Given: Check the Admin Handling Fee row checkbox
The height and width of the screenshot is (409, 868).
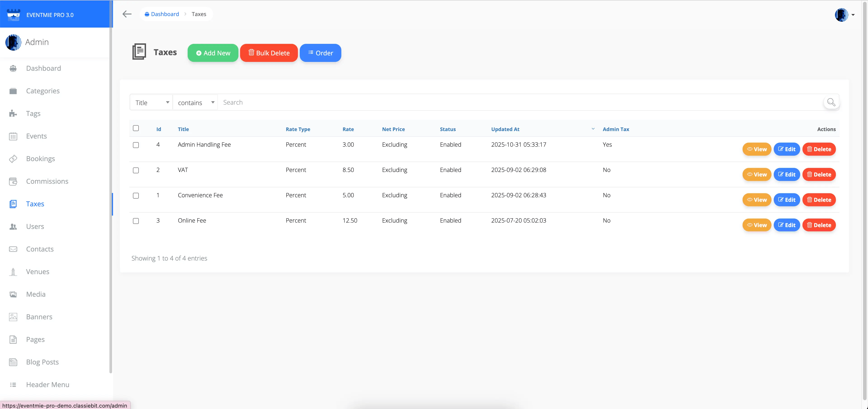Looking at the screenshot, I should 136,145.
